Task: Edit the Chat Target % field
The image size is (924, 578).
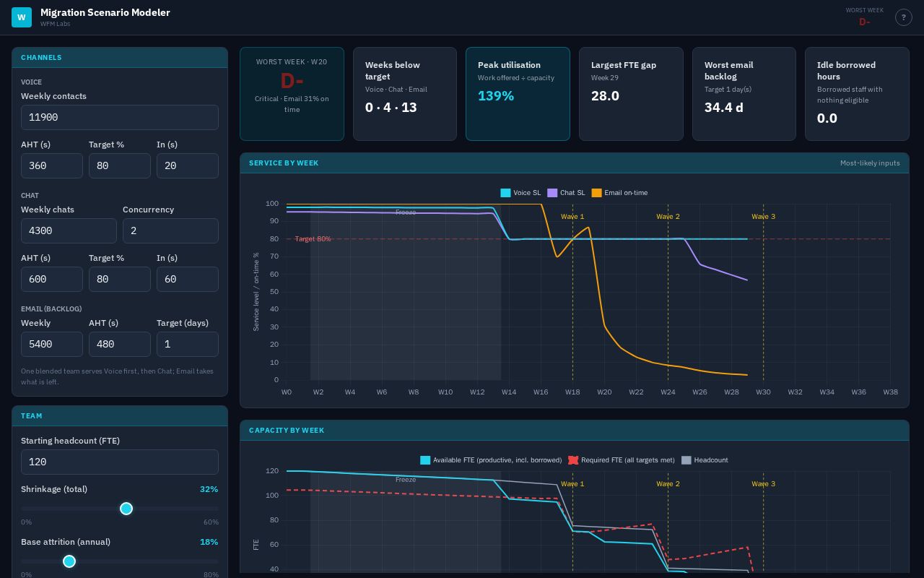Action: tap(120, 279)
